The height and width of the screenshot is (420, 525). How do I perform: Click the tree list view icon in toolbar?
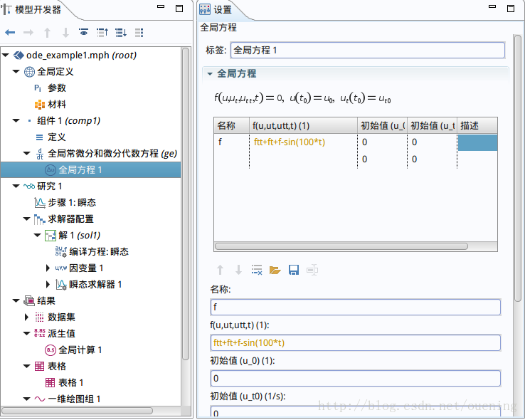coord(139,33)
